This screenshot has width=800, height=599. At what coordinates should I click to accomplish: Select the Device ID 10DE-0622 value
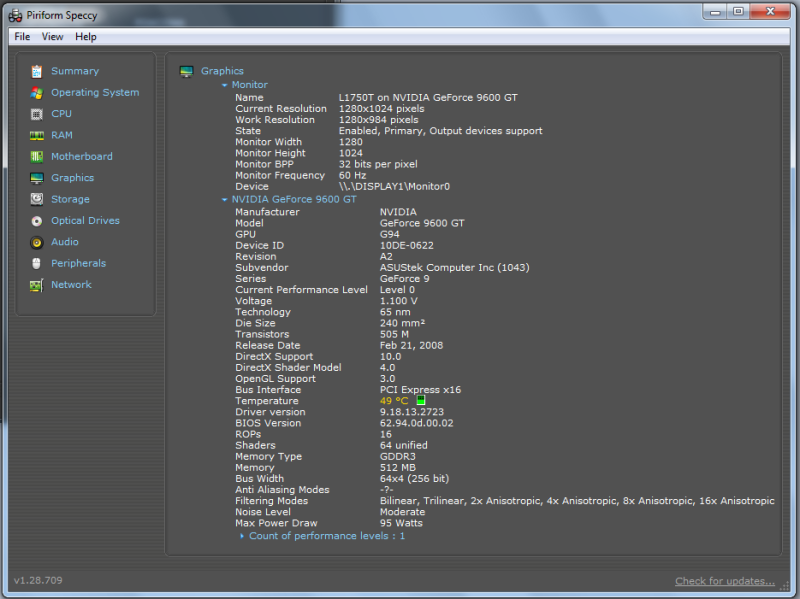407,245
